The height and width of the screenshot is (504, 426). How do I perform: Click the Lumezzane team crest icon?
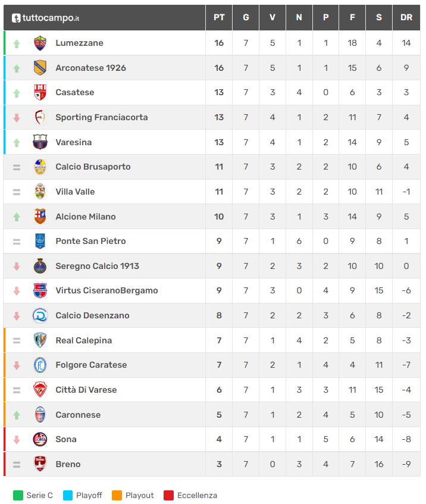point(40,43)
